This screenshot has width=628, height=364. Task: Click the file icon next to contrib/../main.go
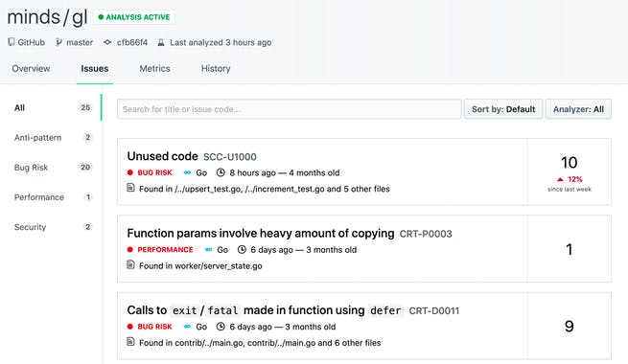130,341
